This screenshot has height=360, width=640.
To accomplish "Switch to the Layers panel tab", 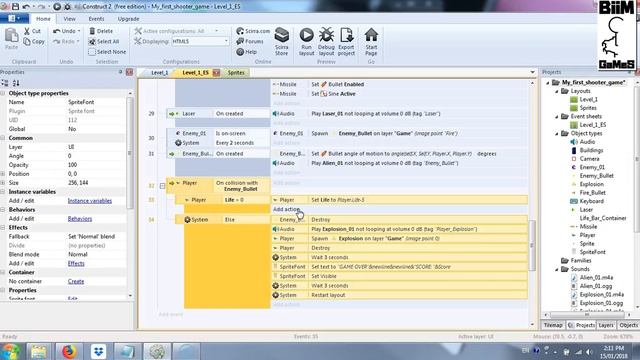I will coord(606,325).
